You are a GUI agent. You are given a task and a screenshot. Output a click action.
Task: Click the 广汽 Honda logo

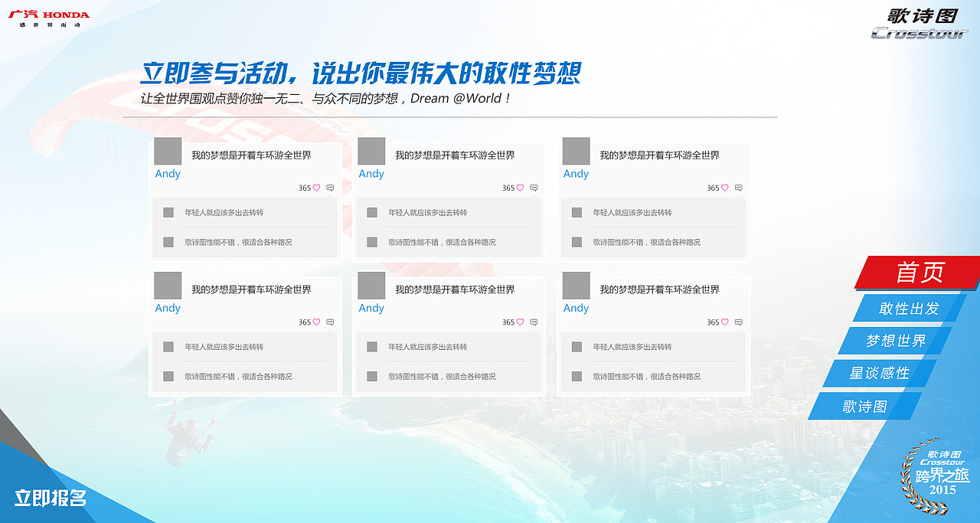(49, 18)
